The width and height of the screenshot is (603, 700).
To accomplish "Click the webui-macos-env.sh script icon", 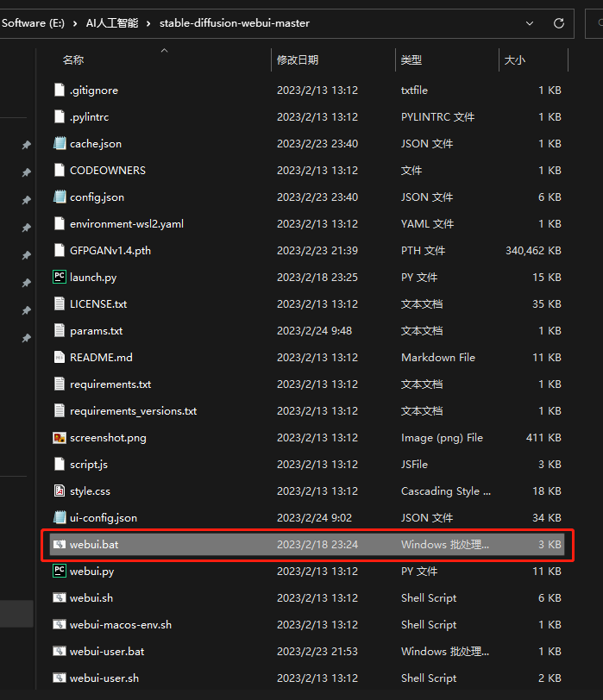I will click(x=60, y=624).
